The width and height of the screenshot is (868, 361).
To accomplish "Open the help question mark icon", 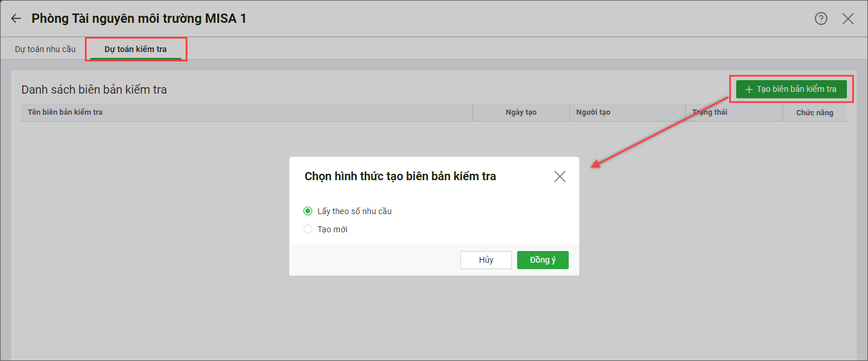I will pos(821,19).
